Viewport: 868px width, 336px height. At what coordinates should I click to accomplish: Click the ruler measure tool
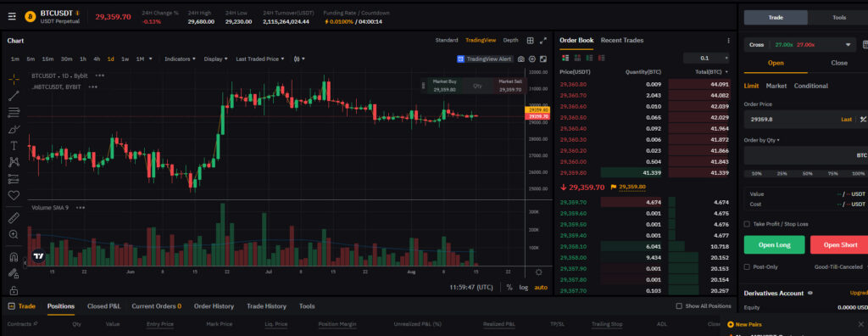point(14,218)
